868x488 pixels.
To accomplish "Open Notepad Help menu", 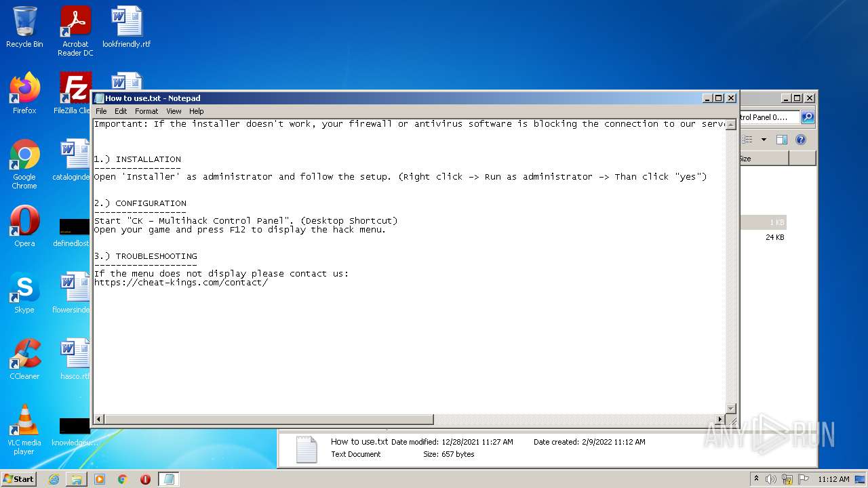I will pyautogui.click(x=197, y=111).
